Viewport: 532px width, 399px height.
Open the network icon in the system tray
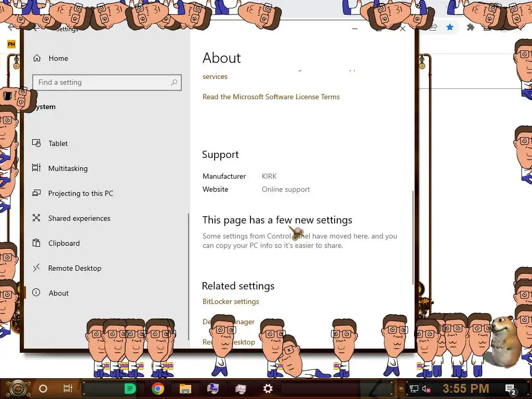[x=414, y=389]
